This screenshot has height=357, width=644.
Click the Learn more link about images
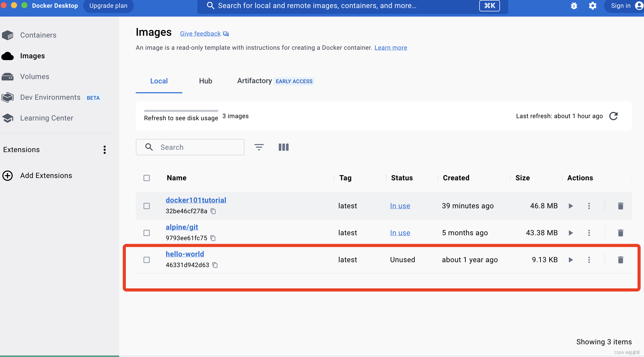point(390,47)
